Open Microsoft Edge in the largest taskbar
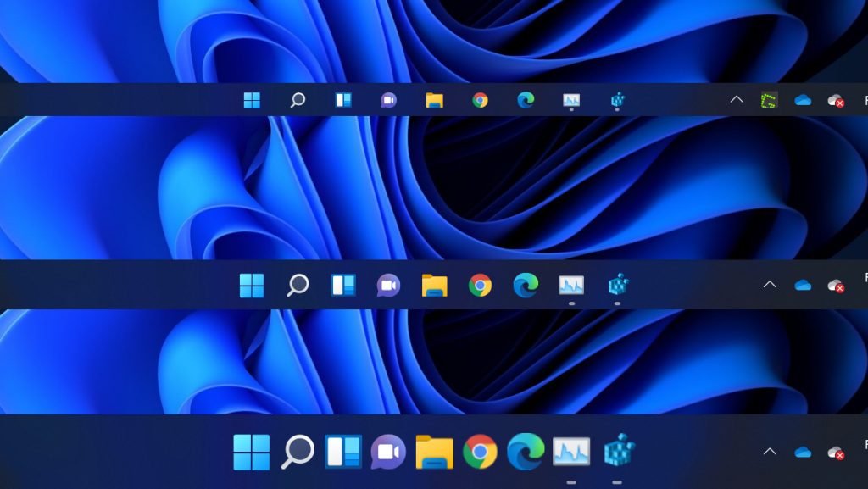Viewport: 868px width, 489px height. point(526,451)
